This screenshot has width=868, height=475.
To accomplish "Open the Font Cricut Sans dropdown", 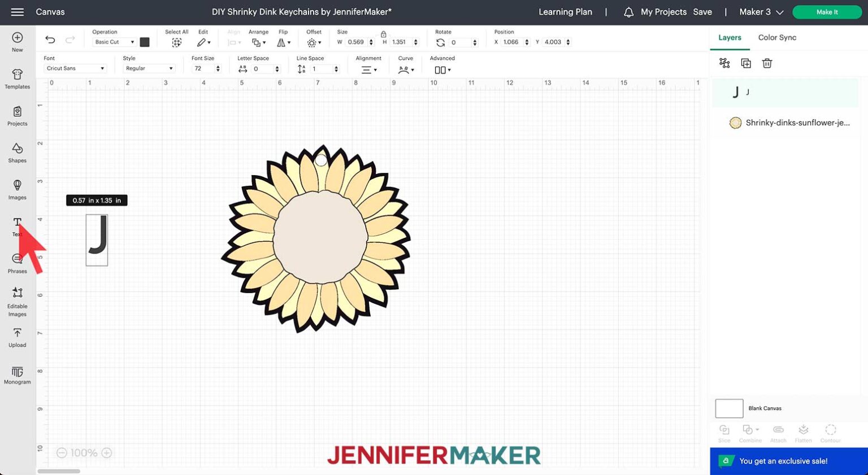I will (x=75, y=68).
